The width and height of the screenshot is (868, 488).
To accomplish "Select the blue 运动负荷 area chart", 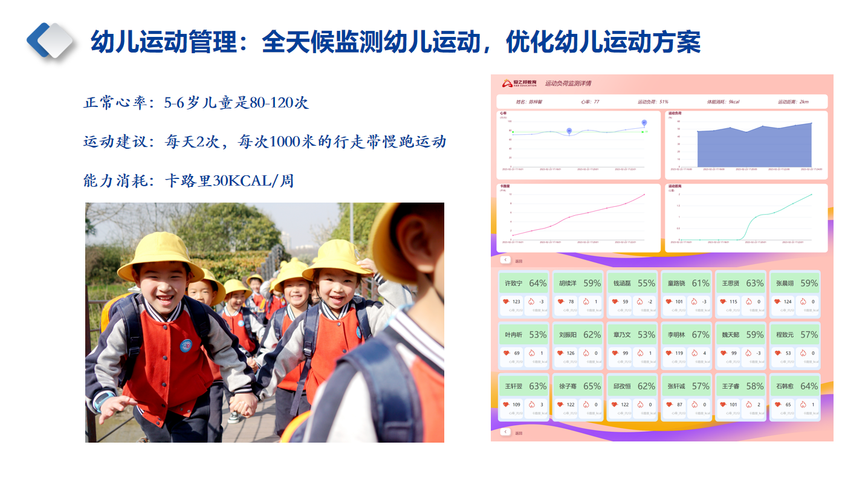I will point(746,145).
